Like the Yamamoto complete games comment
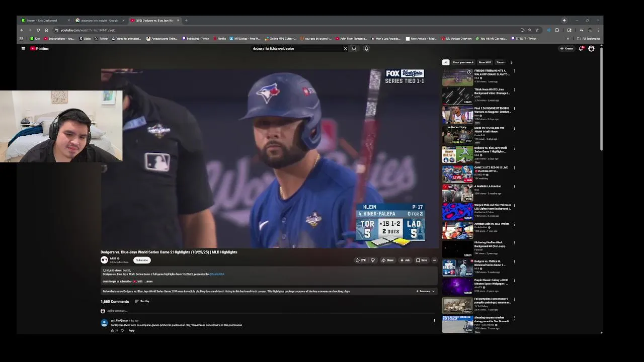Image resolution: width=644 pixels, height=362 pixels. 112,331
